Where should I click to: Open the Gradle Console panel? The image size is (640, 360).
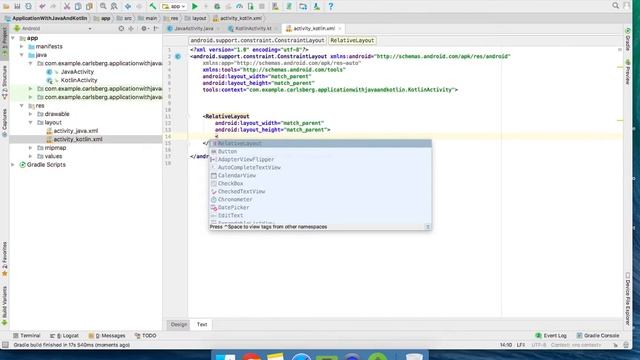598,336
